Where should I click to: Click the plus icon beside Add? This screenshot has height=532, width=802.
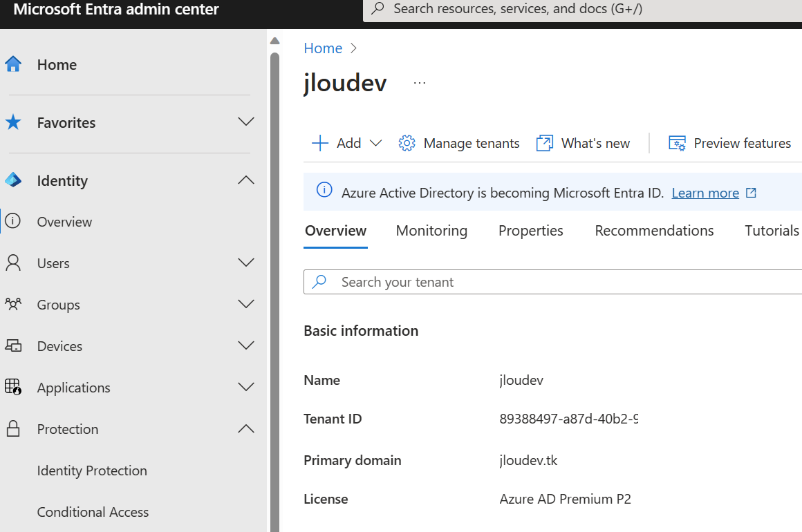(x=320, y=143)
